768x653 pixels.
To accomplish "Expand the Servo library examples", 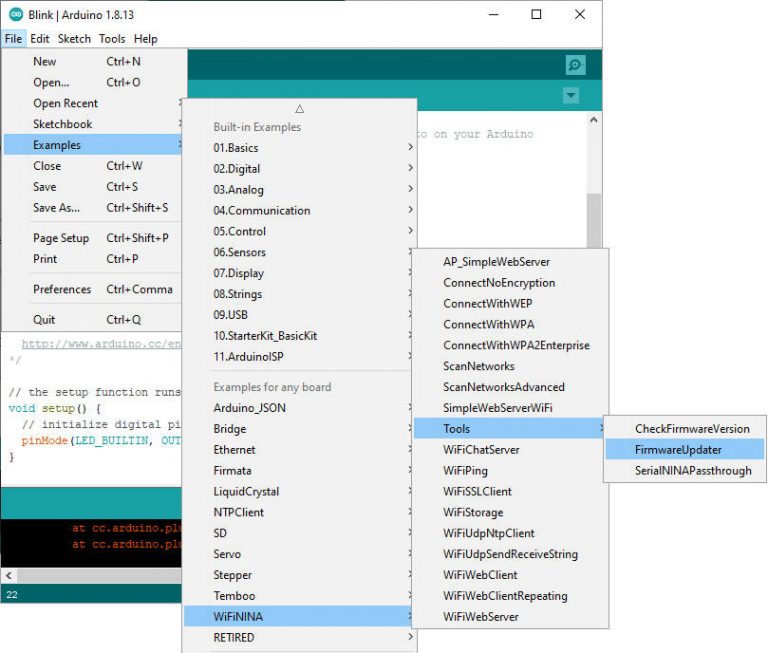I will point(299,554).
